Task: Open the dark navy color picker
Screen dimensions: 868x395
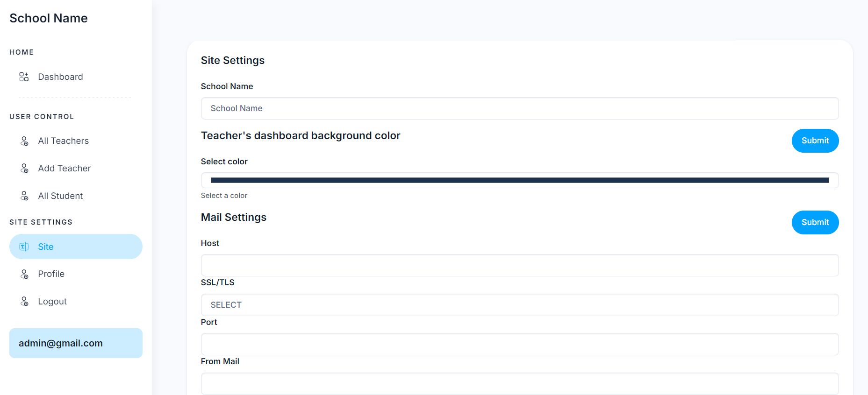Action: (x=519, y=180)
